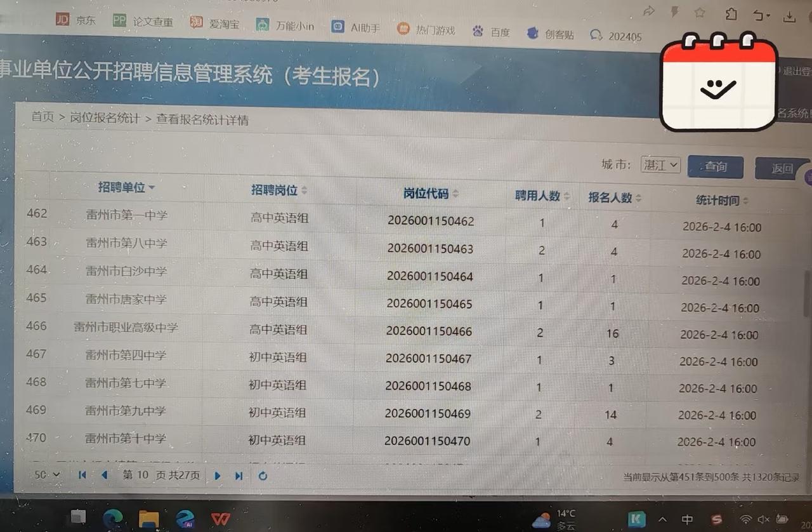This screenshot has width=812, height=532.
Task: Launch WPS Office from the taskbar
Action: [220, 519]
